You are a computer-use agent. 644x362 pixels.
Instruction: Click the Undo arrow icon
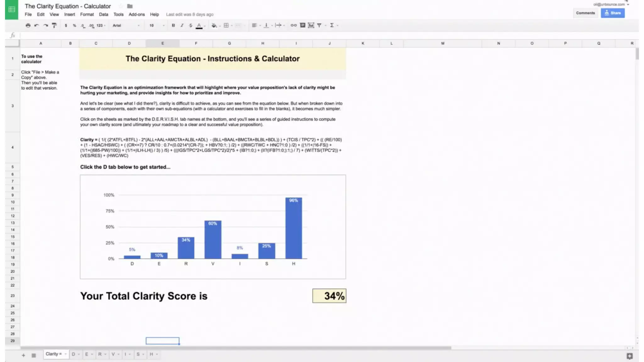click(36, 25)
